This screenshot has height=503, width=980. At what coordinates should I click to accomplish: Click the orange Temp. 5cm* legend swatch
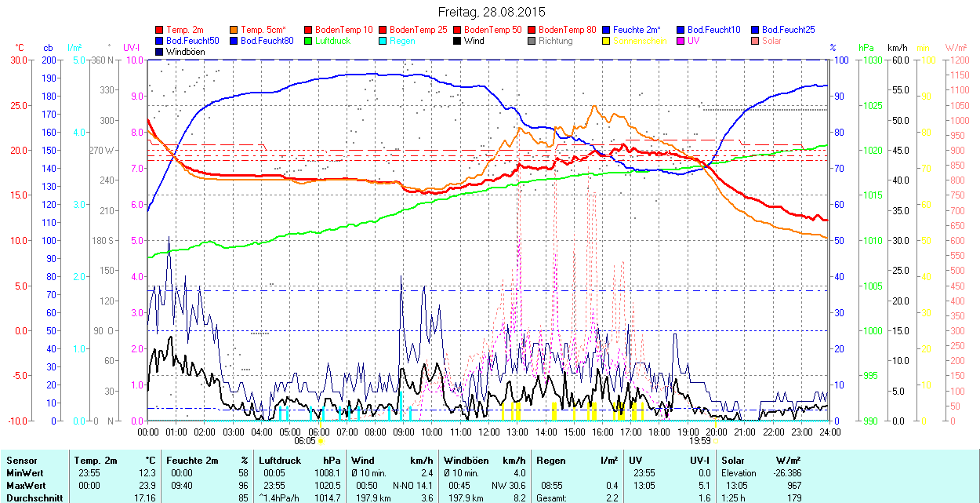[x=234, y=29]
